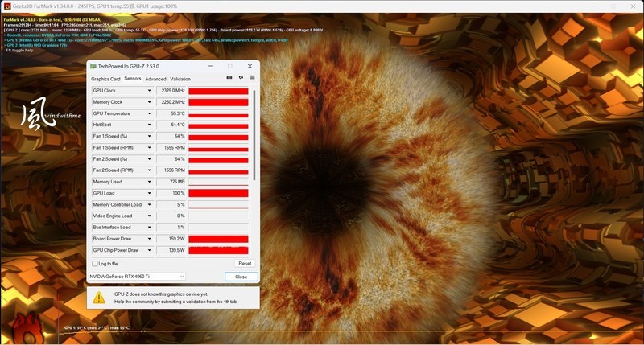Open the Video Engine Load dropdown
This screenshot has height=345, width=644.
pyautogui.click(x=149, y=216)
